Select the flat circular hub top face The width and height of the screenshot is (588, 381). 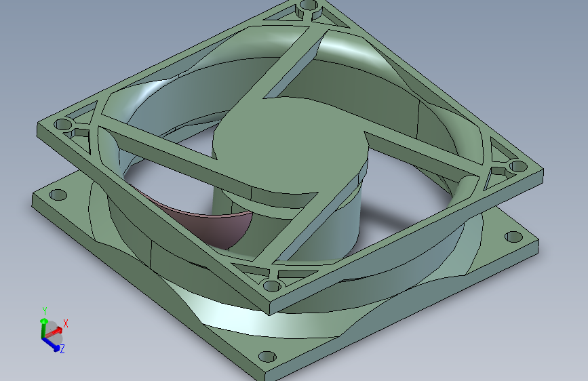(291, 146)
